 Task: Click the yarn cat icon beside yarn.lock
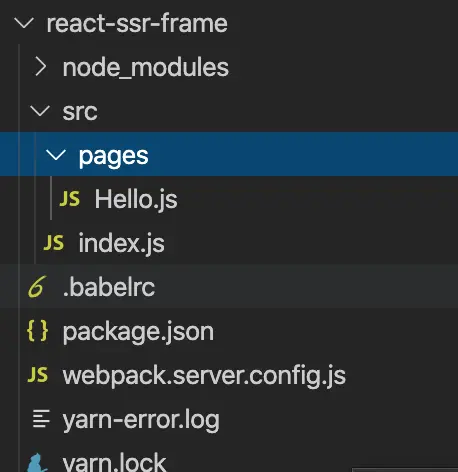tap(37, 463)
